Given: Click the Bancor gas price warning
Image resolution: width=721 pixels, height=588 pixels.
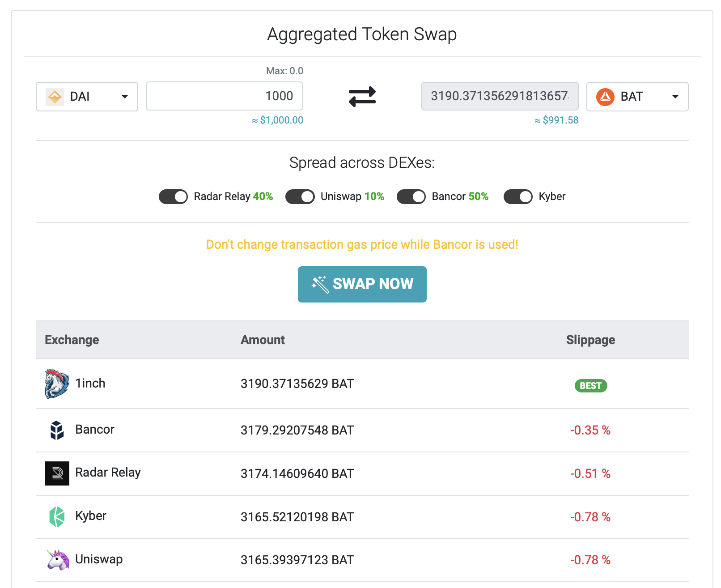Looking at the screenshot, I should point(362,245).
